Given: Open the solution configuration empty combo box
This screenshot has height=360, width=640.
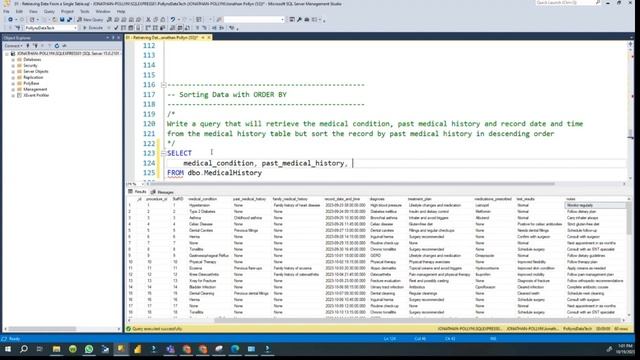Looking at the screenshot, I should coord(254,19).
